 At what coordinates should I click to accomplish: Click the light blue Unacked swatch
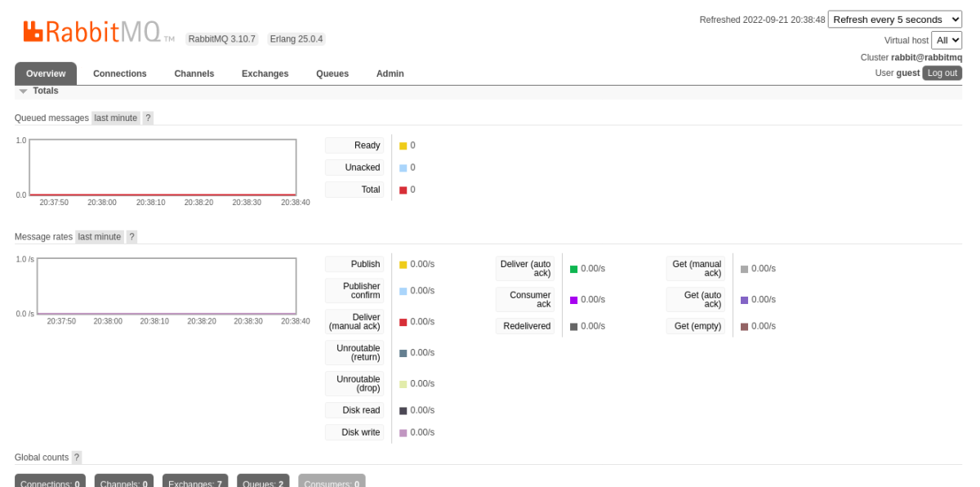pos(403,168)
